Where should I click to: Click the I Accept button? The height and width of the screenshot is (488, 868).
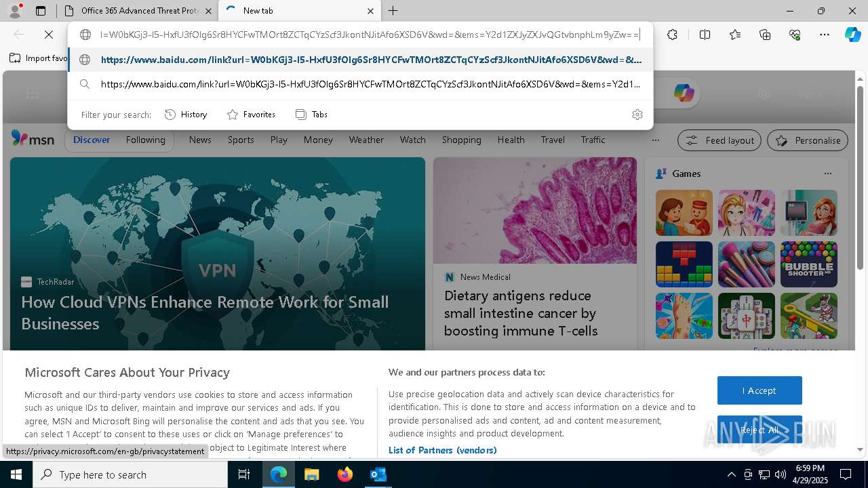coord(759,390)
